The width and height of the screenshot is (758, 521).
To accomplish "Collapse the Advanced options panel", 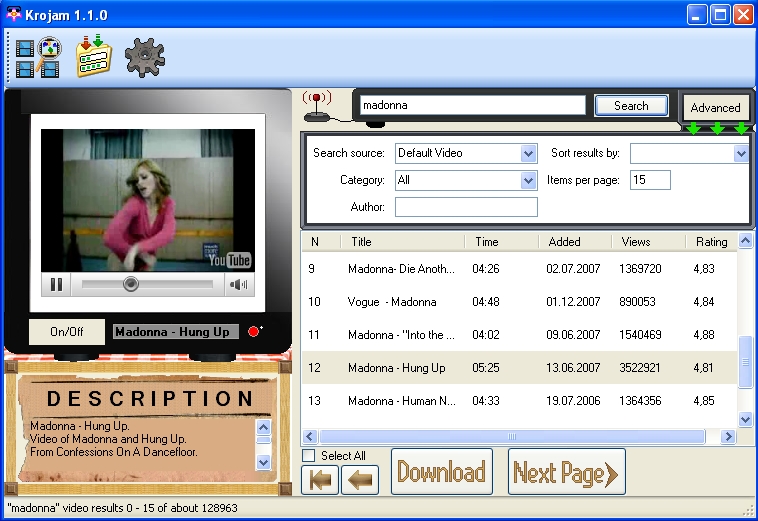I will tap(715, 107).
